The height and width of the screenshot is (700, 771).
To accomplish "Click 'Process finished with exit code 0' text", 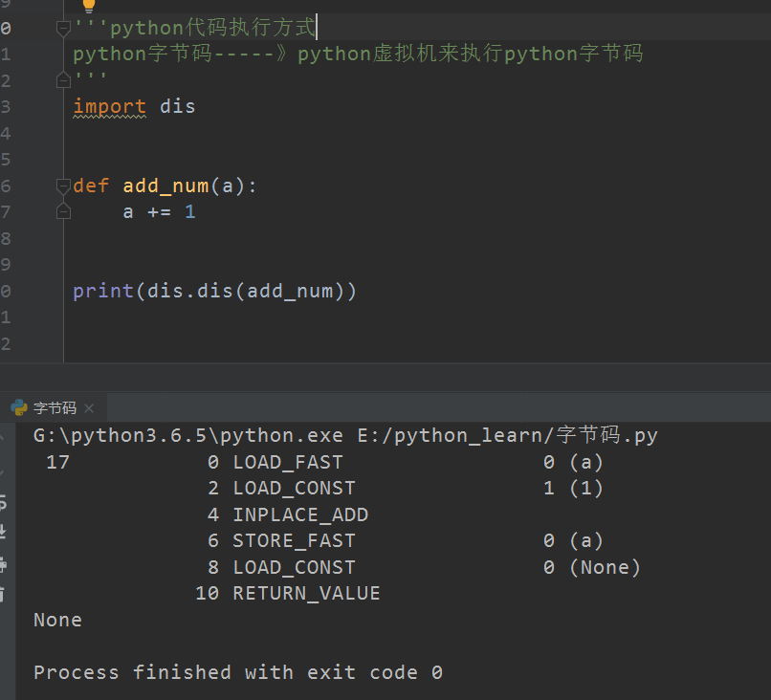I will [238, 672].
